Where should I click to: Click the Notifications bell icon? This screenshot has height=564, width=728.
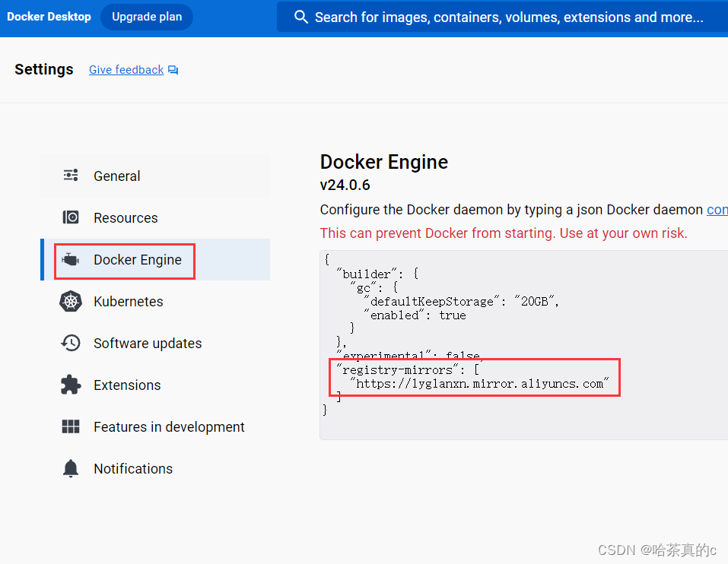tap(71, 468)
